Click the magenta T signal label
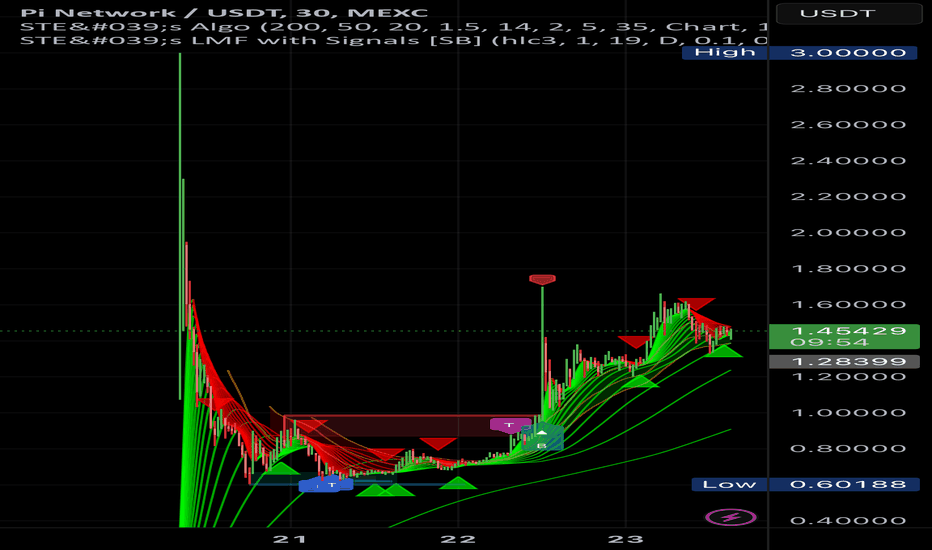 pyautogui.click(x=509, y=425)
